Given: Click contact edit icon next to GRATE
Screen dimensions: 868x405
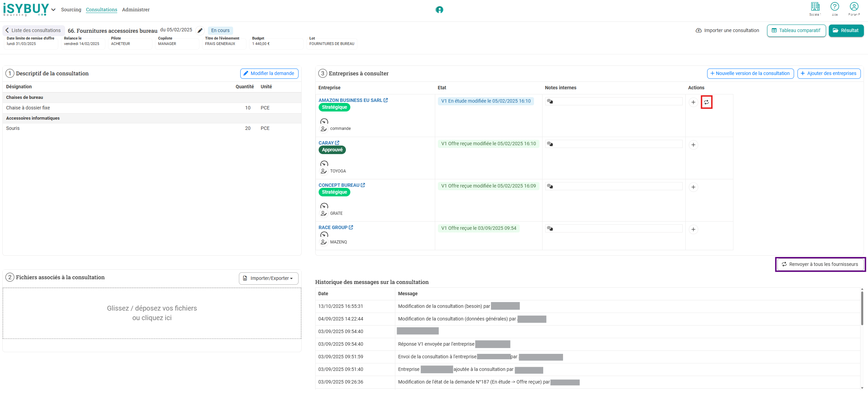Looking at the screenshot, I should point(324,213).
